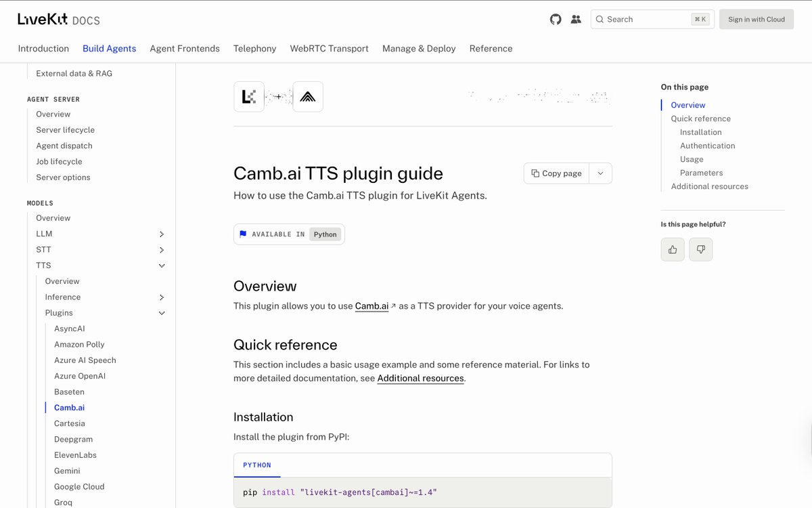
Task: Expand the LLM sidebar section
Action: pyautogui.click(x=162, y=234)
